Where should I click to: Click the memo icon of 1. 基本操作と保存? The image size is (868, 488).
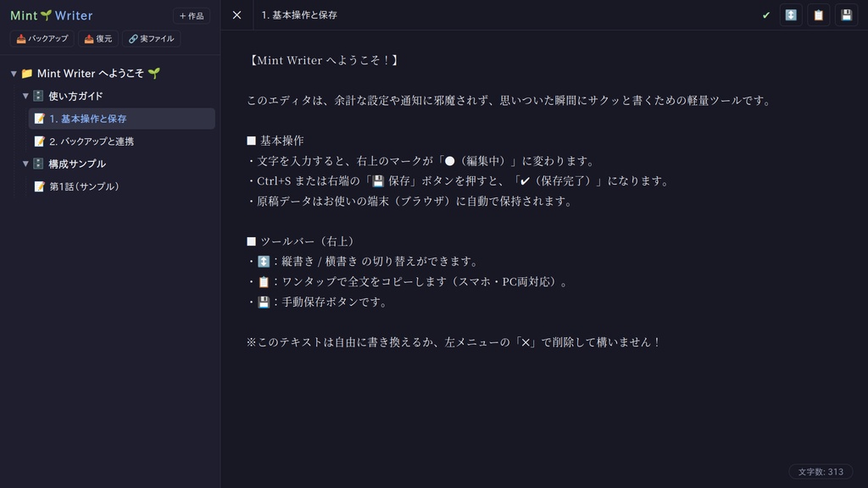(39, 119)
